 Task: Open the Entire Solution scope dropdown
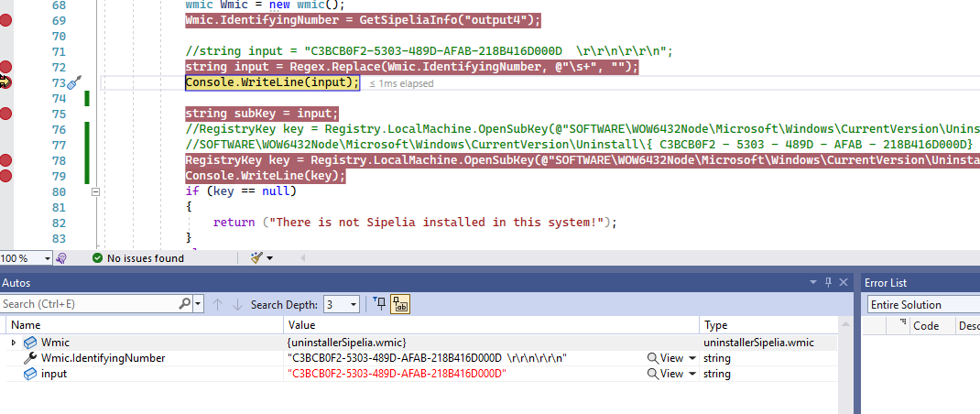tap(923, 305)
